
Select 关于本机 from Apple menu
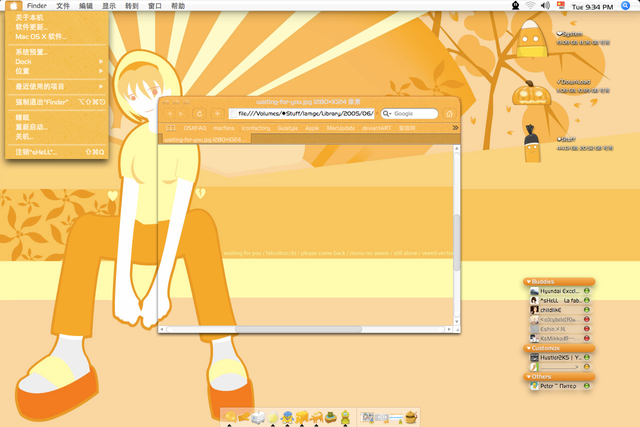pos(57,18)
